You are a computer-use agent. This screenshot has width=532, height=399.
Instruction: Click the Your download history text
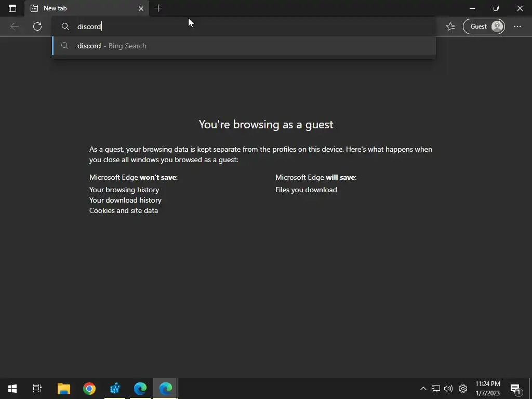125,200
